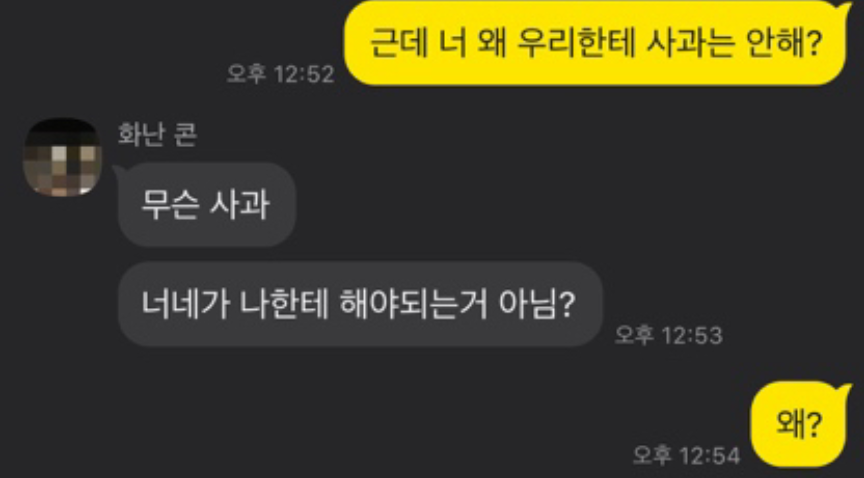Open the pixelated profile picture of 화난 콘
This screenshot has width=864, height=478.
[x=62, y=157]
